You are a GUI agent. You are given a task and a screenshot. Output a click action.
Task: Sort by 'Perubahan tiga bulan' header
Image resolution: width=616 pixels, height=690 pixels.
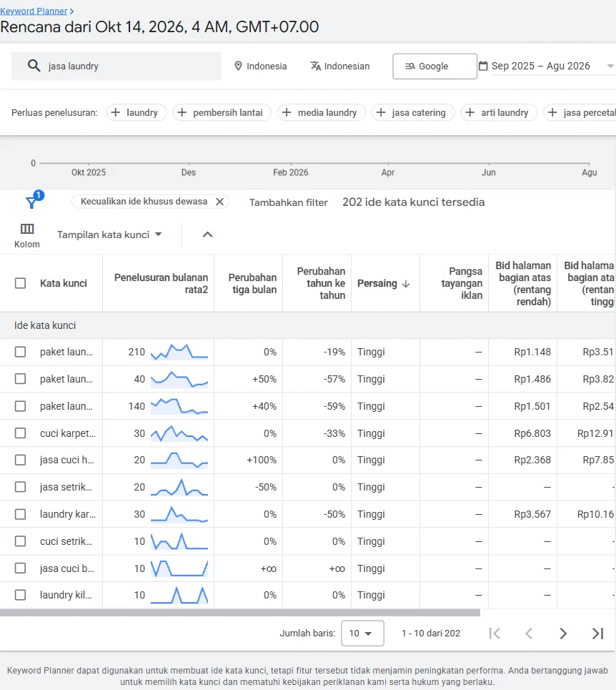(252, 283)
